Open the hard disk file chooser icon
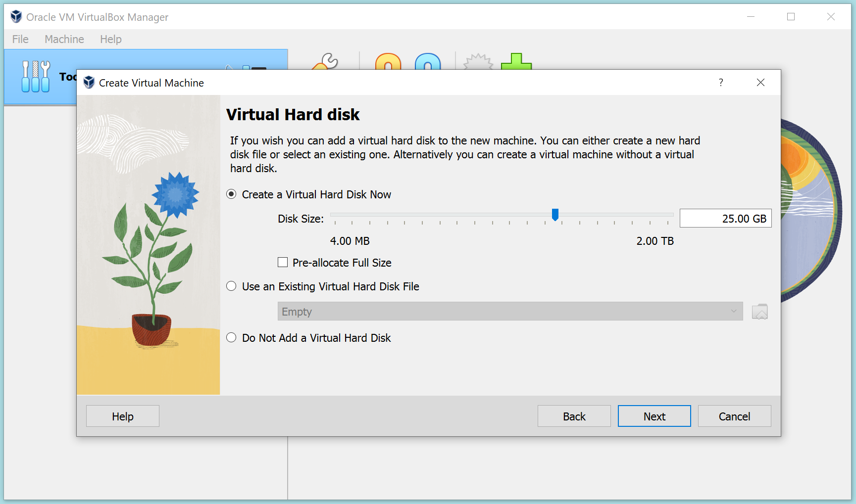856x504 pixels. click(x=760, y=311)
